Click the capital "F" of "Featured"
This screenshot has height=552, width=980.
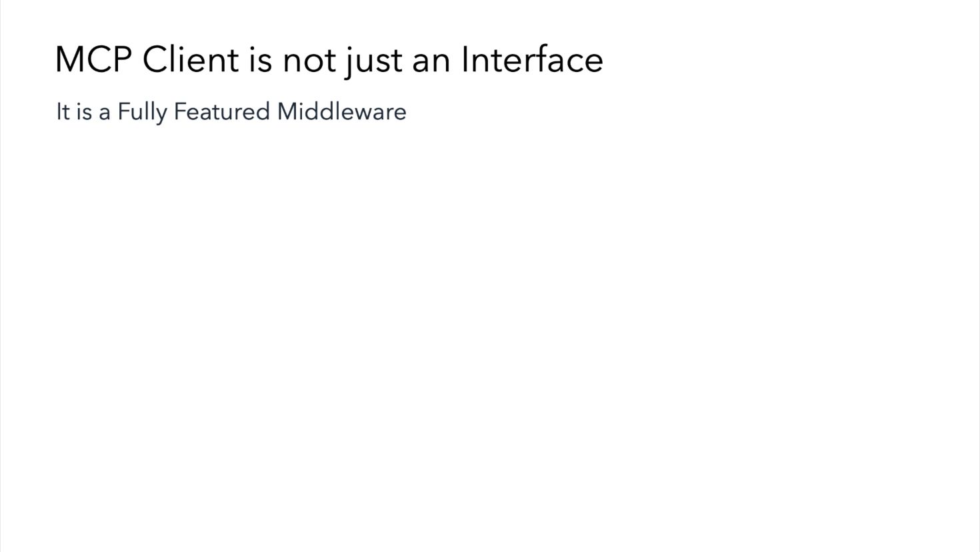179,111
